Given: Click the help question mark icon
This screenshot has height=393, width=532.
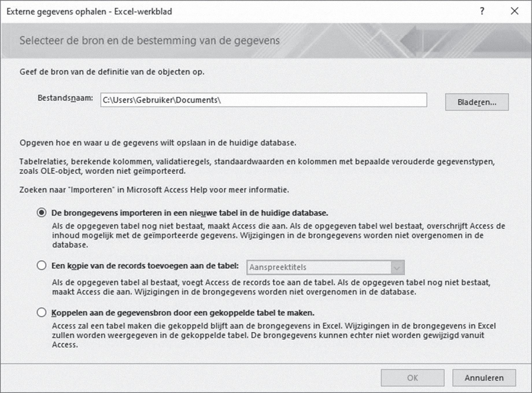Looking at the screenshot, I should pyautogui.click(x=482, y=11).
